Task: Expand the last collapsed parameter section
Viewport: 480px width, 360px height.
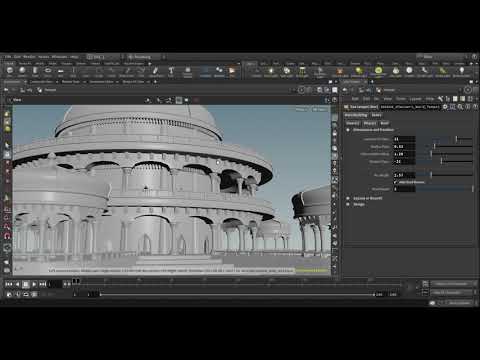Action: pyautogui.click(x=348, y=204)
